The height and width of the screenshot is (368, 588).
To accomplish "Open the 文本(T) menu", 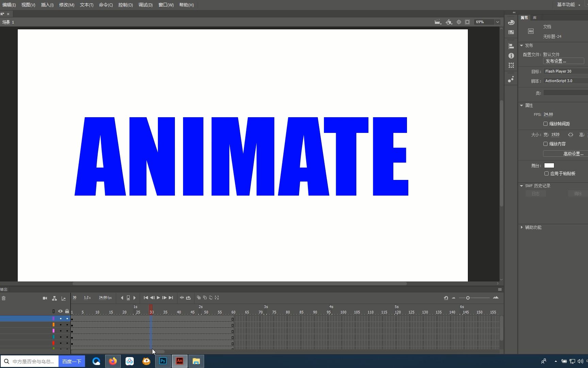I will pos(86,5).
